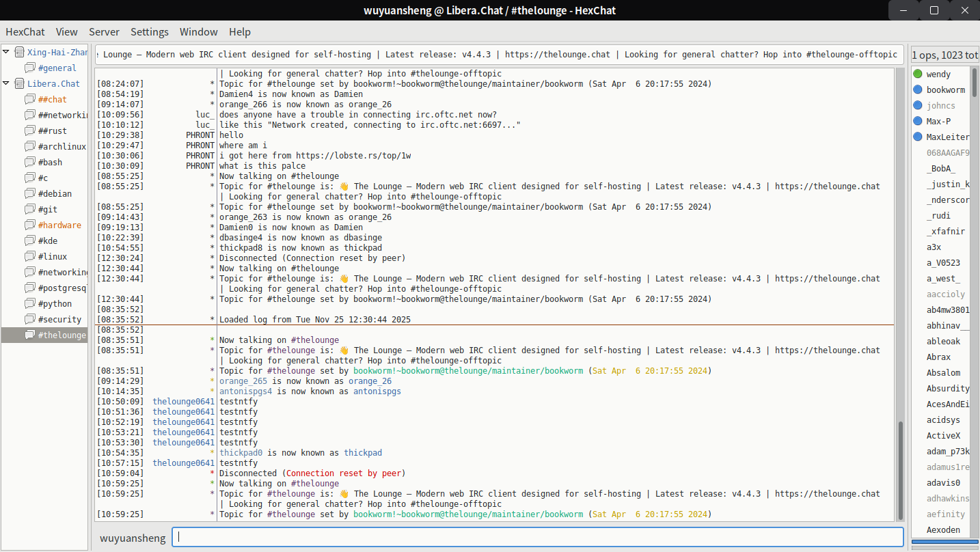Image resolution: width=980 pixels, height=552 pixels.
Task: Collapse the Libera.Chat server tree
Action: [7, 83]
